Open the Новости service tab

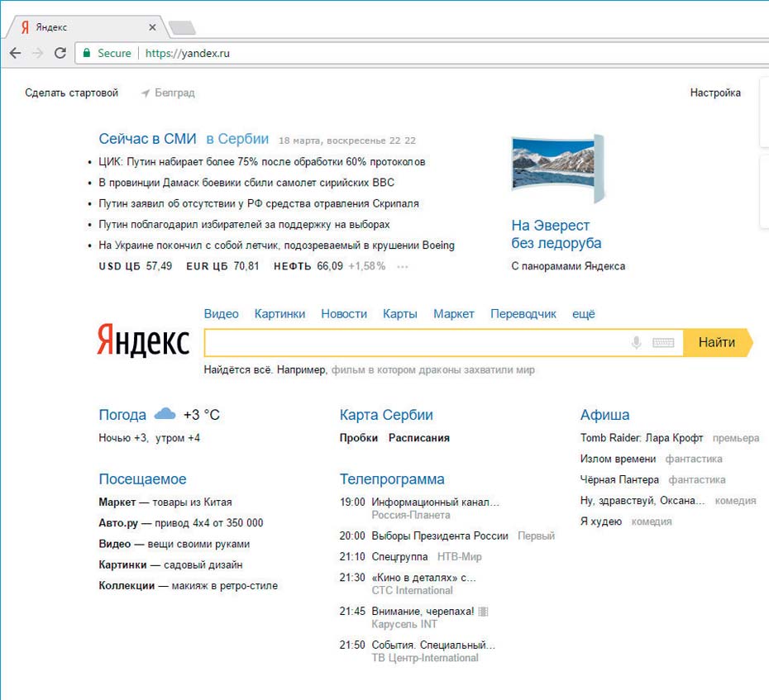coord(344,314)
